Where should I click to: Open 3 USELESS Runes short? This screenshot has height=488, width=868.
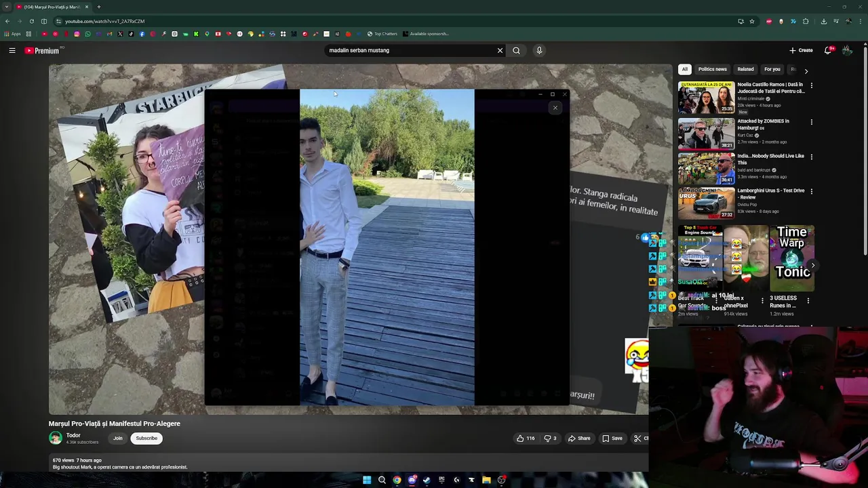791,260
